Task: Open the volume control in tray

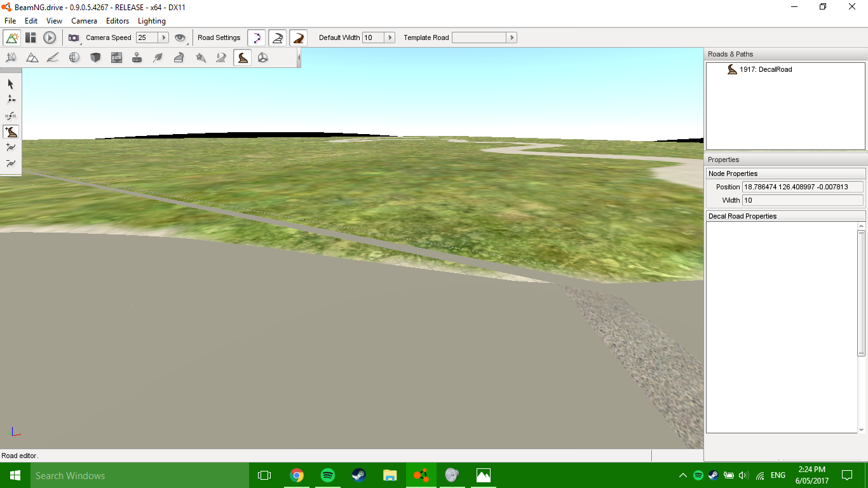Action: (x=744, y=475)
